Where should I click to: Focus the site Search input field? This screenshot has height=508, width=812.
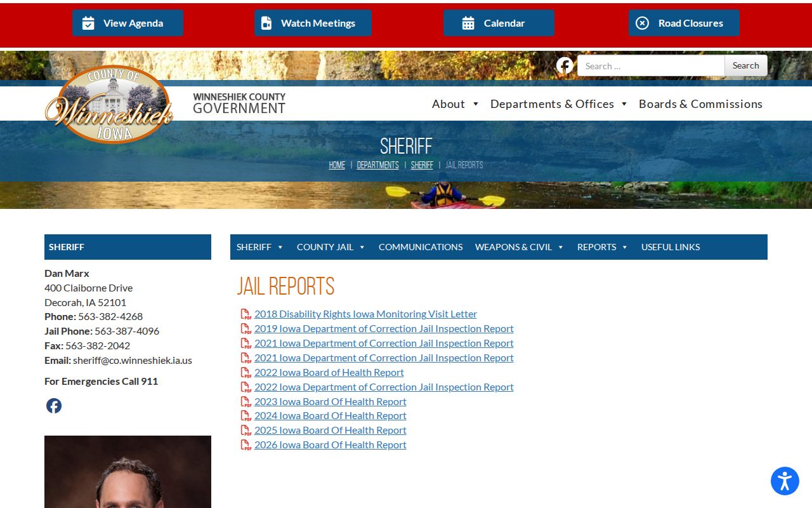(x=651, y=65)
